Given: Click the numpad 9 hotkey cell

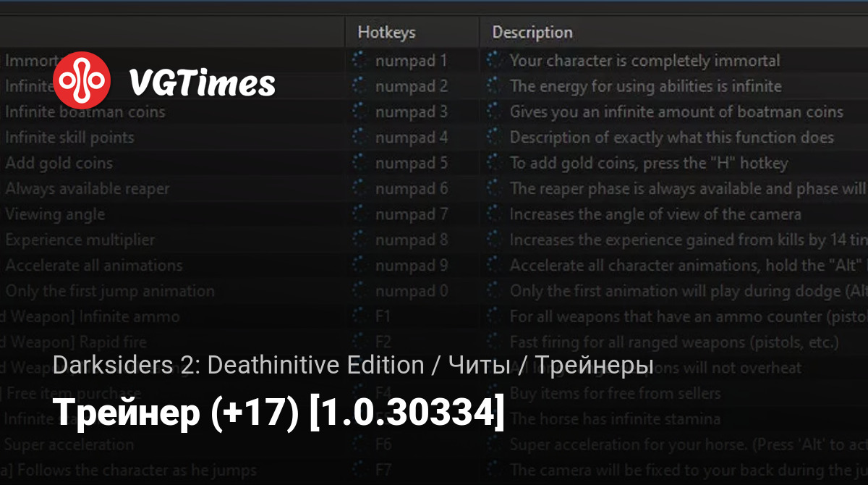Looking at the screenshot, I should coord(411,266).
